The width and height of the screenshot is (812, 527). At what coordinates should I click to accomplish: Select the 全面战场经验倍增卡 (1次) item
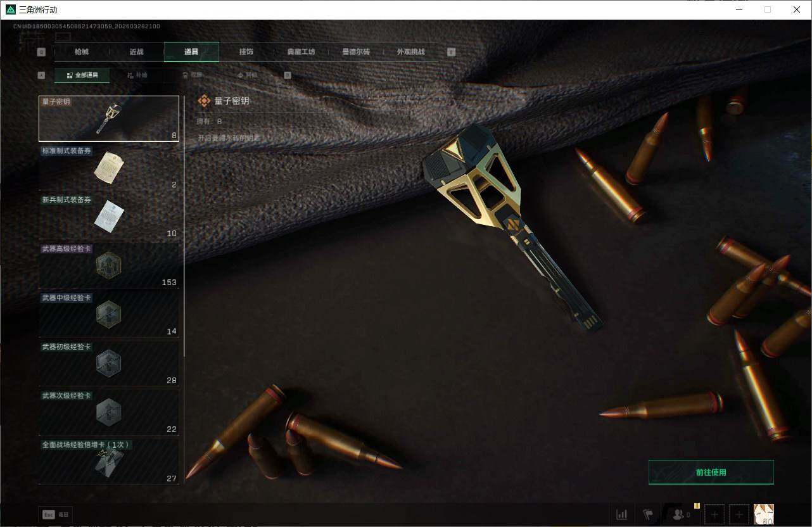(109, 461)
